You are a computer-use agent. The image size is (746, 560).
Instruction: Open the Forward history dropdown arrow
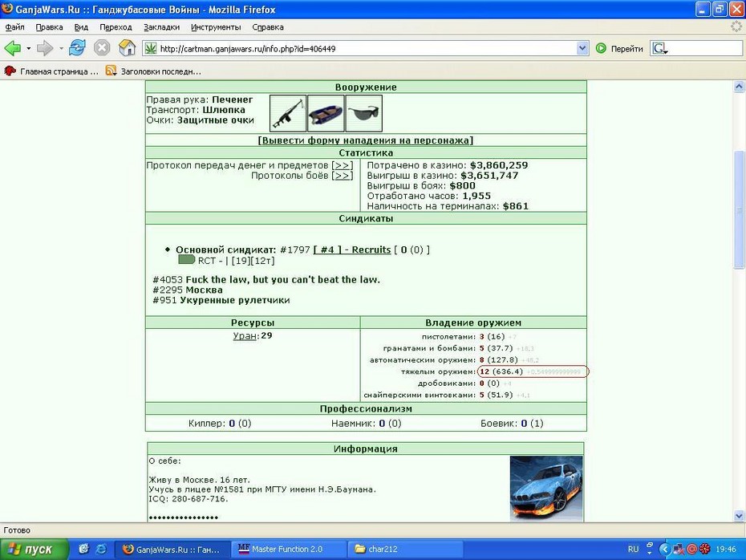coord(61,48)
